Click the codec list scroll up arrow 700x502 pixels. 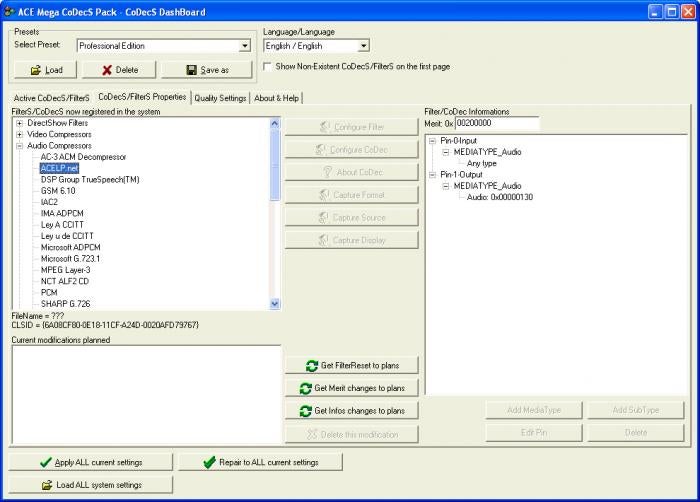click(275, 124)
